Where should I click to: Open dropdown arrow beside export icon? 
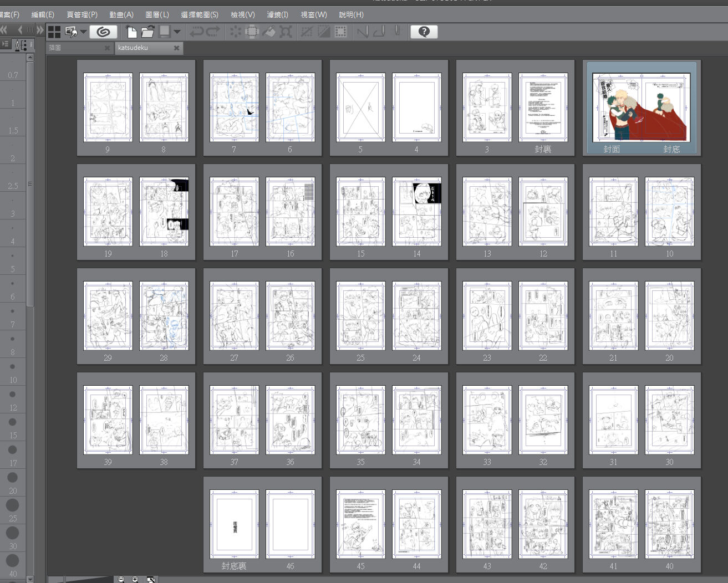point(84,32)
